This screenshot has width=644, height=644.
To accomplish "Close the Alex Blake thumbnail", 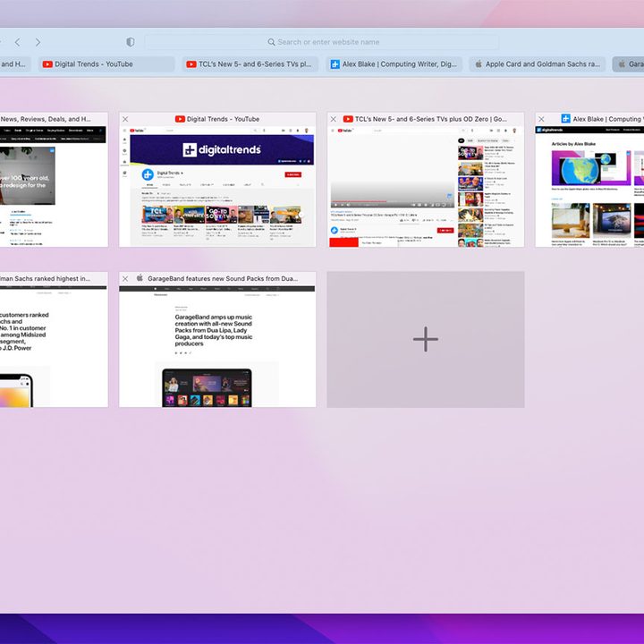I will (541, 119).
